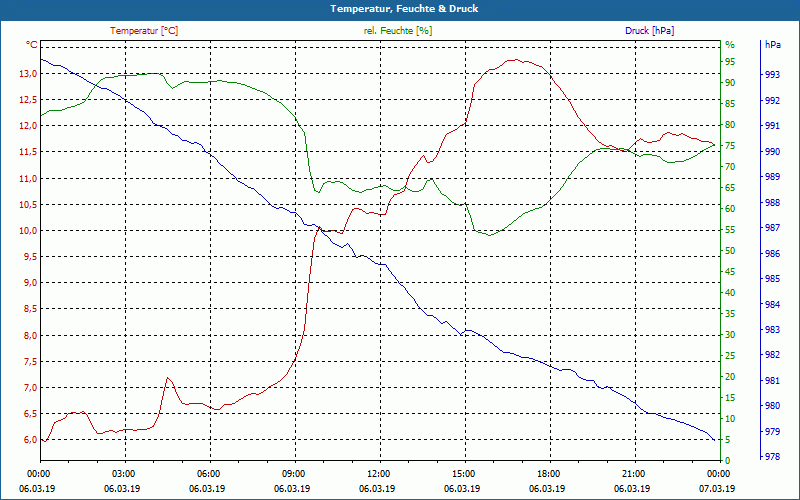Click the "982" tick on the blue pressure axis
The height and width of the screenshot is (500, 800).
[x=772, y=355]
